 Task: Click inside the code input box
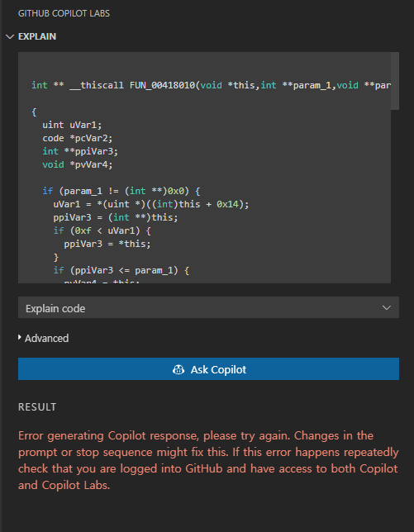[204, 168]
